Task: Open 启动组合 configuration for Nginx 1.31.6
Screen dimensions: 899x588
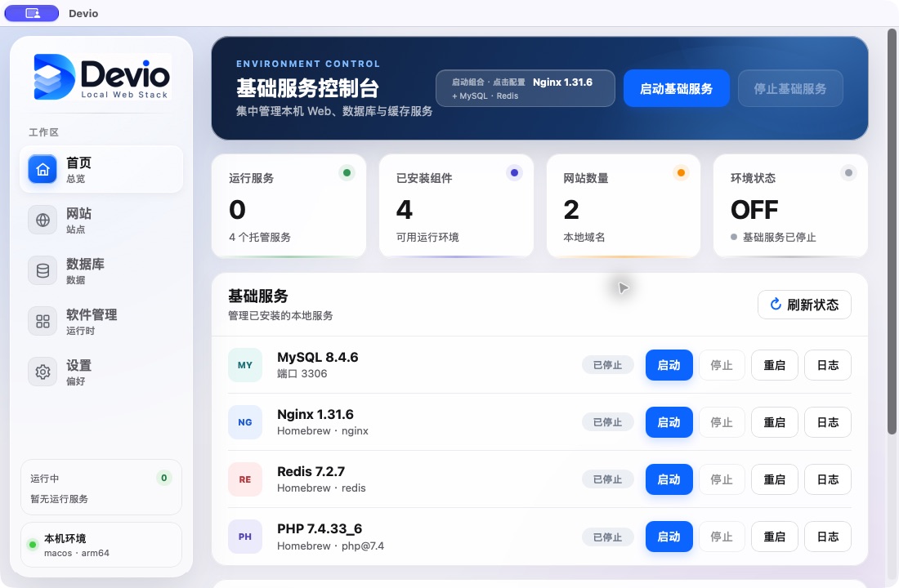Action: 526,88
